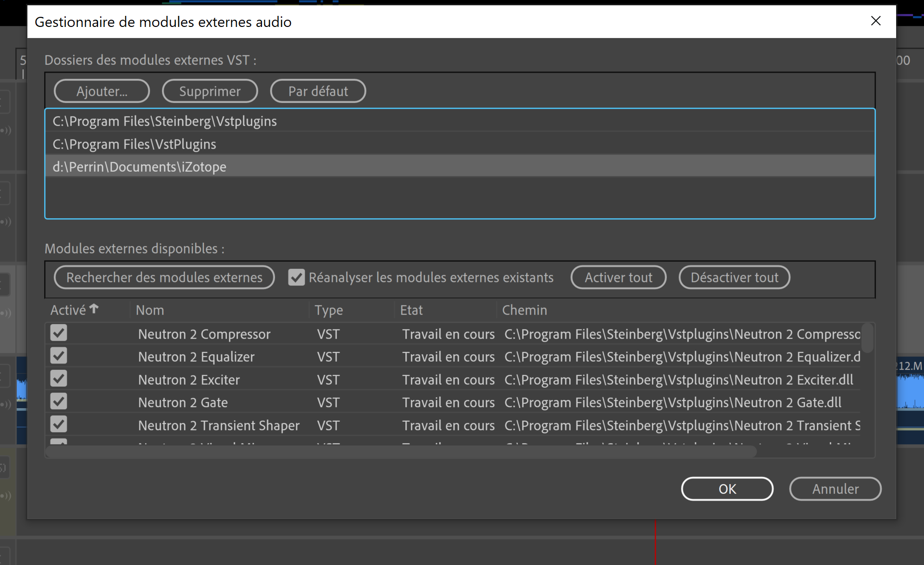
Task: Click Rechercher des modules externes
Action: click(164, 277)
